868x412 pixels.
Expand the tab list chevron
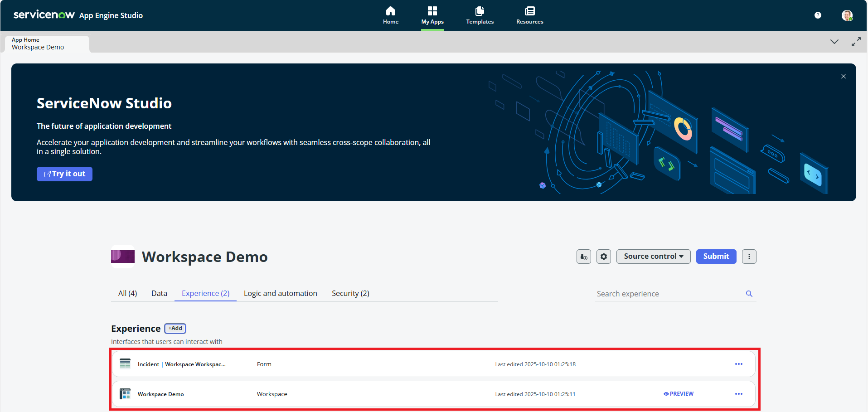pyautogui.click(x=834, y=42)
